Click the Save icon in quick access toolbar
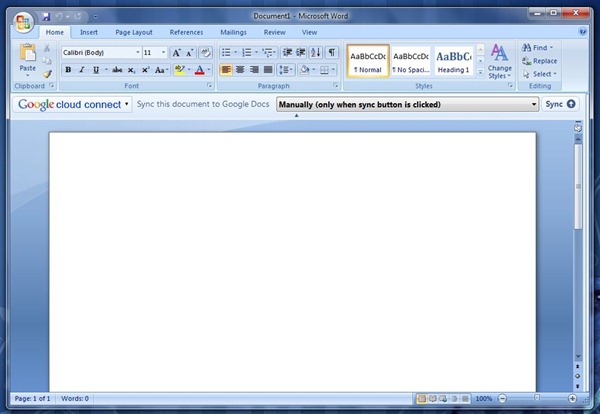The width and height of the screenshot is (600, 414). pyautogui.click(x=46, y=17)
